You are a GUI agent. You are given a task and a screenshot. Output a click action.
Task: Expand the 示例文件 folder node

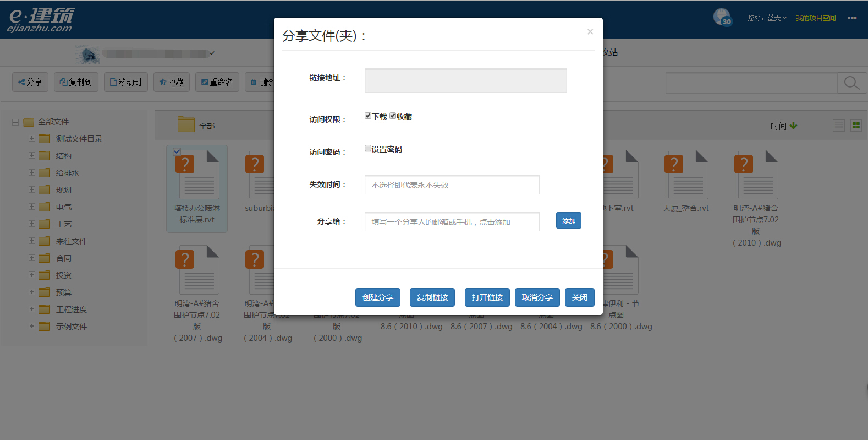(32, 326)
